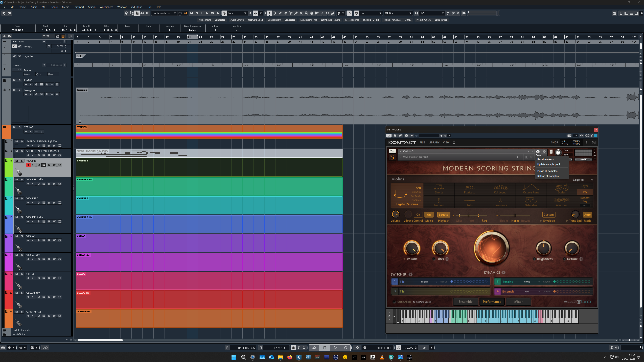Open the Switcher gear settings icon
The image size is (644, 362).
tap(410, 274)
